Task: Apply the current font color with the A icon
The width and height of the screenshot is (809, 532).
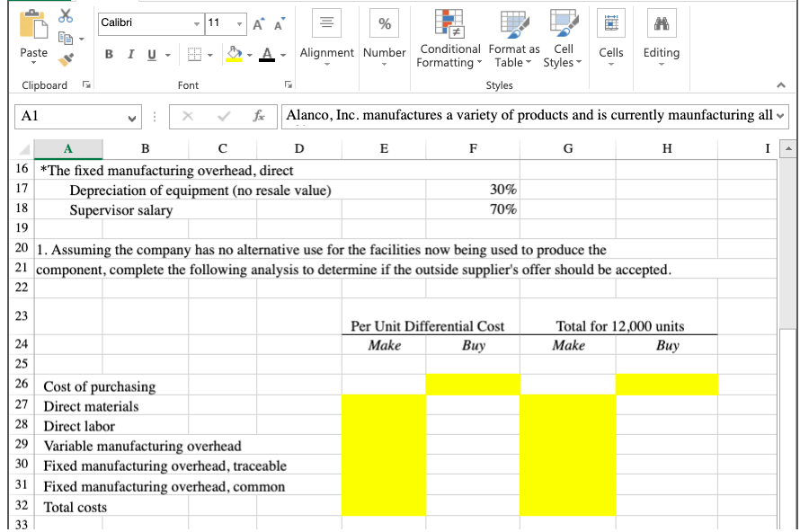Action: (267, 54)
